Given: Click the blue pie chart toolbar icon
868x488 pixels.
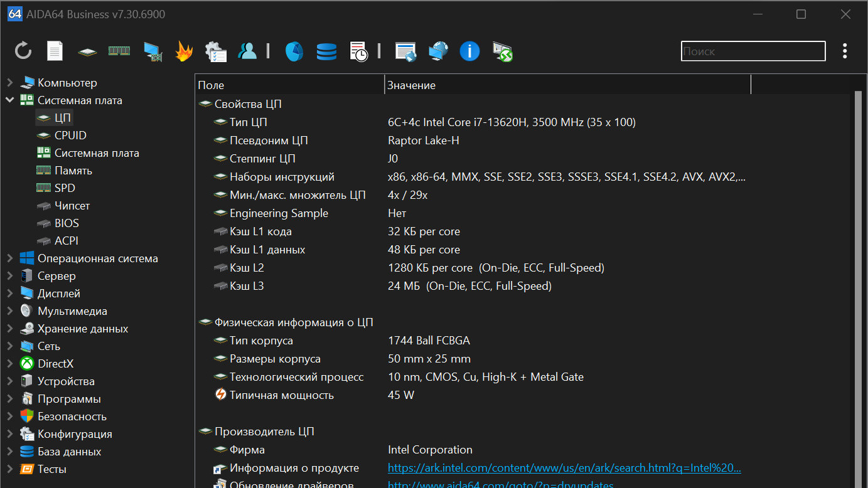Looking at the screenshot, I should pos(294,51).
